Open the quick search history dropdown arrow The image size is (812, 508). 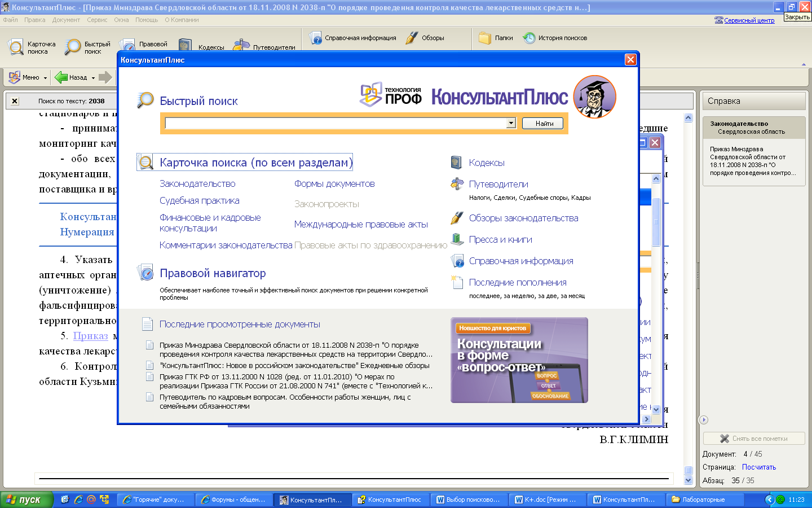tap(511, 123)
